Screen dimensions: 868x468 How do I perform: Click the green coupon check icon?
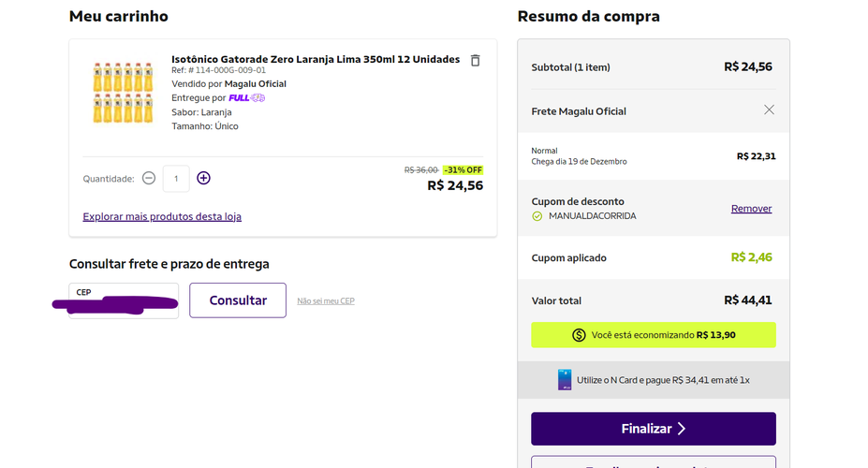537,216
